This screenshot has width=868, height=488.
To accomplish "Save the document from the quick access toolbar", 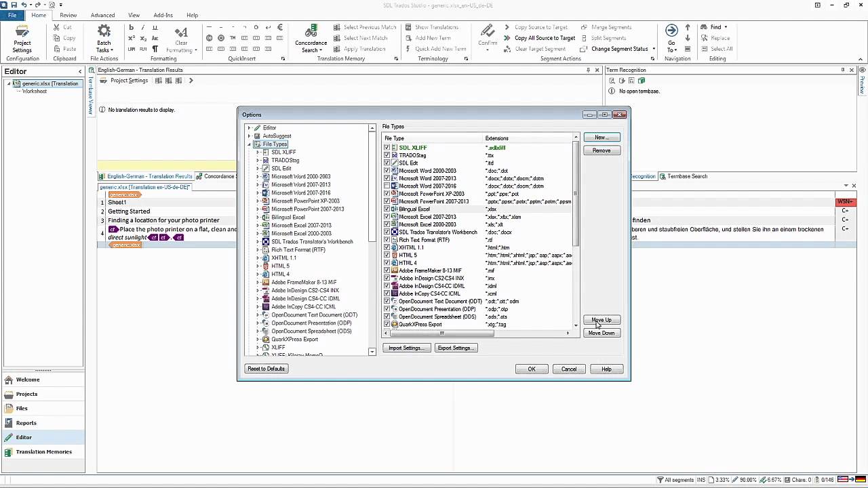I will (x=14, y=5).
